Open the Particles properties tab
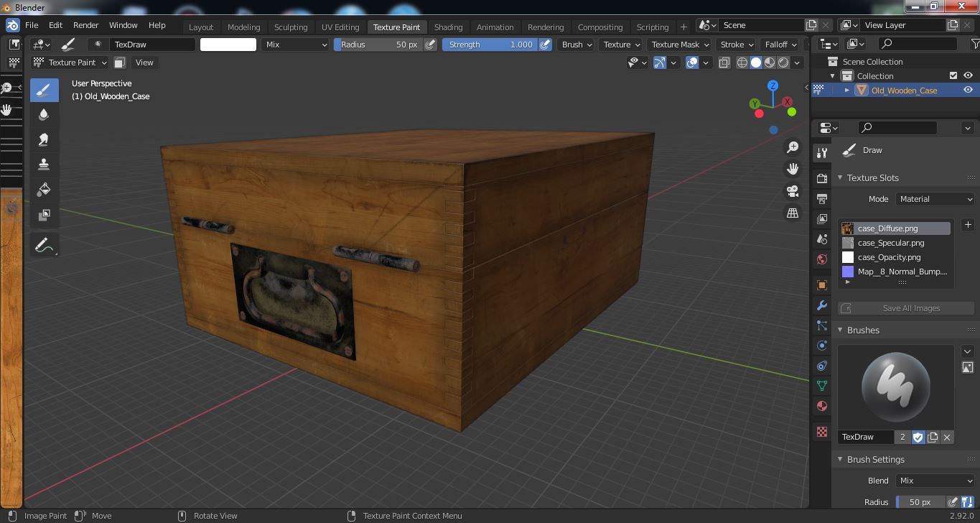This screenshot has height=523, width=980. [x=822, y=325]
